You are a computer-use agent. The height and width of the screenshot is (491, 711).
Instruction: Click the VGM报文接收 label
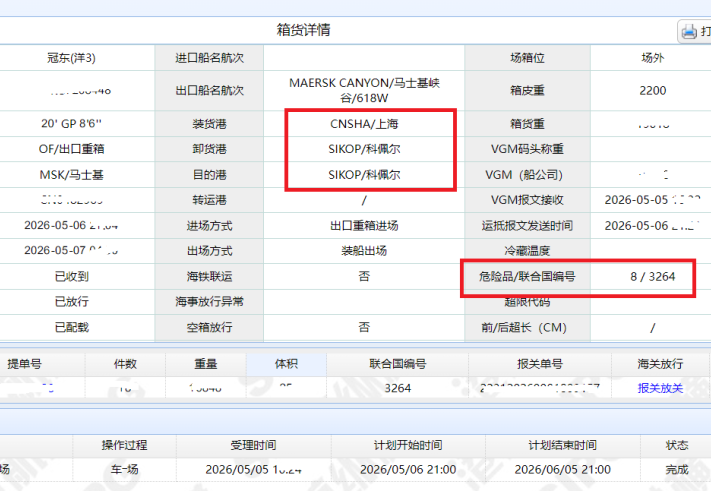pos(527,200)
